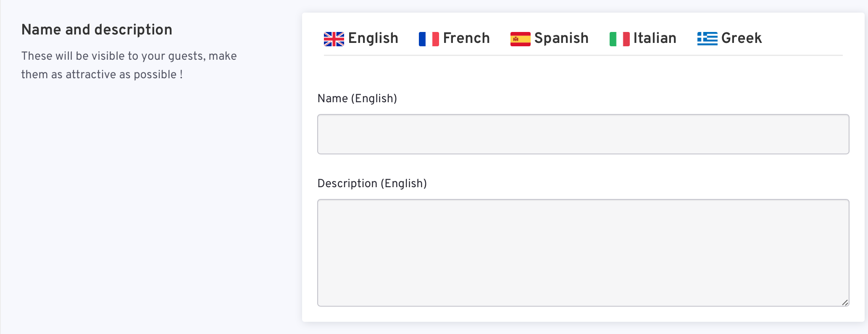Focus the Name (English) input field
Image resolution: width=868 pixels, height=334 pixels.
coord(583,134)
